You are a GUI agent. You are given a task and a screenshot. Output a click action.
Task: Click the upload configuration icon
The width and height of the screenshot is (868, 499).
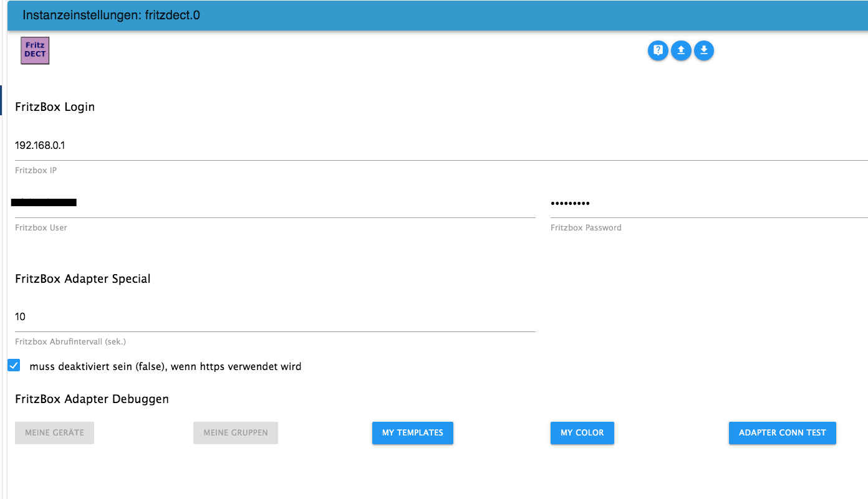coord(681,50)
